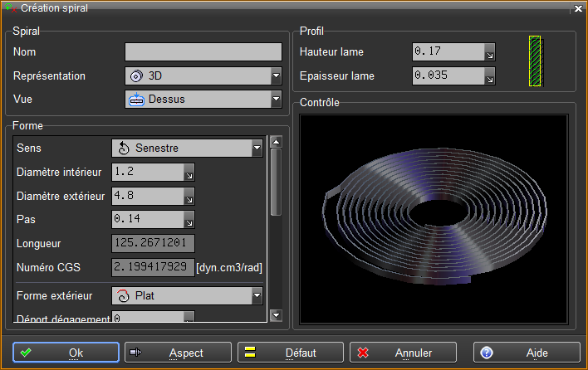Click the Diamètre intérieur value field
The width and height of the screenshot is (588, 370).
pos(148,172)
